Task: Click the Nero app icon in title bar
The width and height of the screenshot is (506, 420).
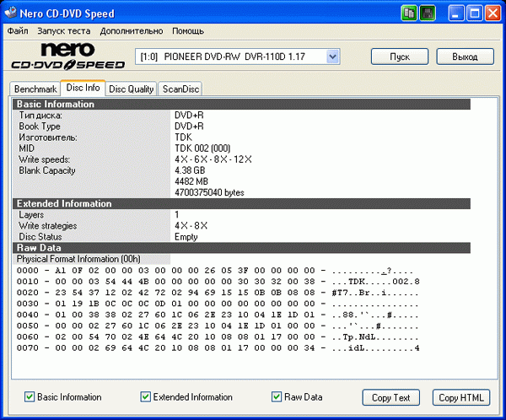Action: [10, 13]
